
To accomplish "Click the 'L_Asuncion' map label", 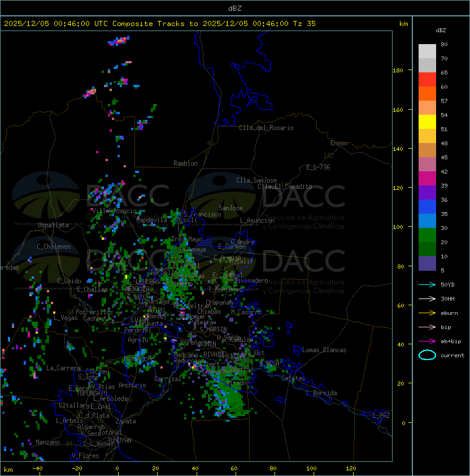I will [x=257, y=220].
